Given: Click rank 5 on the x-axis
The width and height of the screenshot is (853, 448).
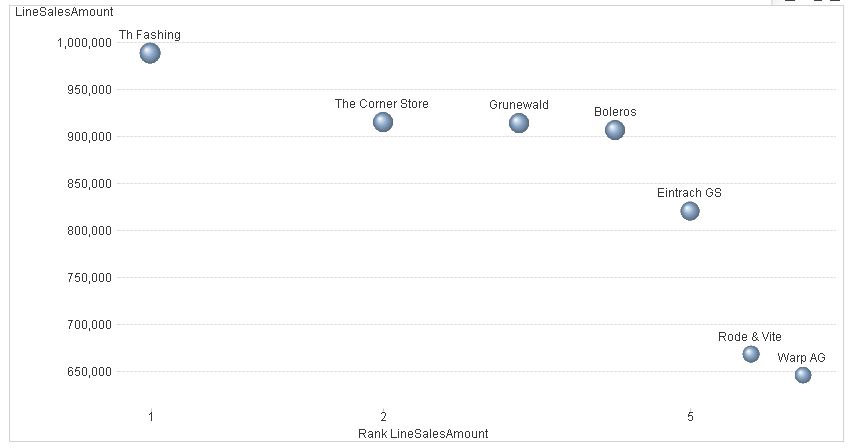Looking at the screenshot, I should (x=690, y=416).
